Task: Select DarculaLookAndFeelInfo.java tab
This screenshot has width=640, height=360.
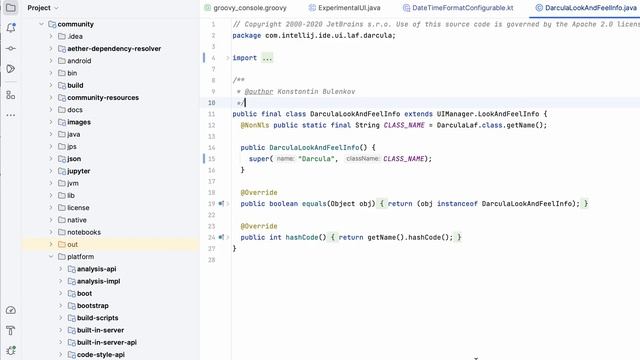Action: [586, 8]
